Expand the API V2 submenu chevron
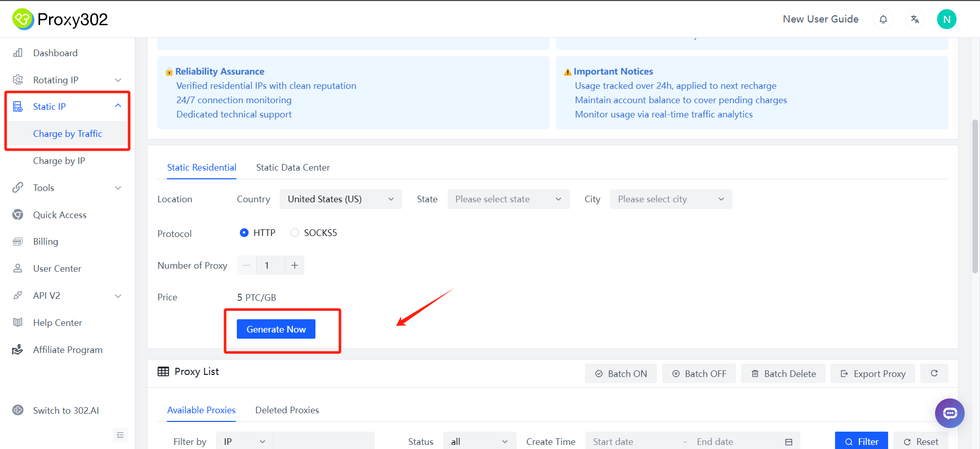Screen dimensions: 980x449 (118, 296)
